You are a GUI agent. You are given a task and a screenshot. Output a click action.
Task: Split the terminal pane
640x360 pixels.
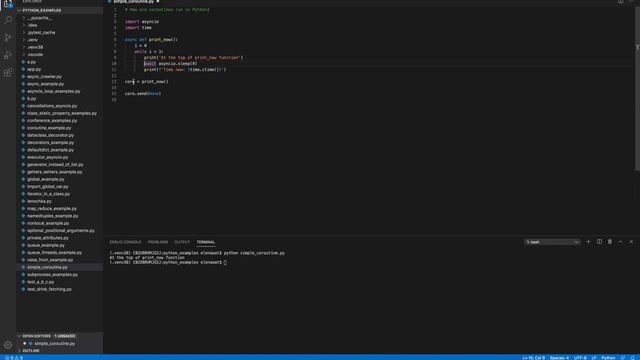click(599, 242)
